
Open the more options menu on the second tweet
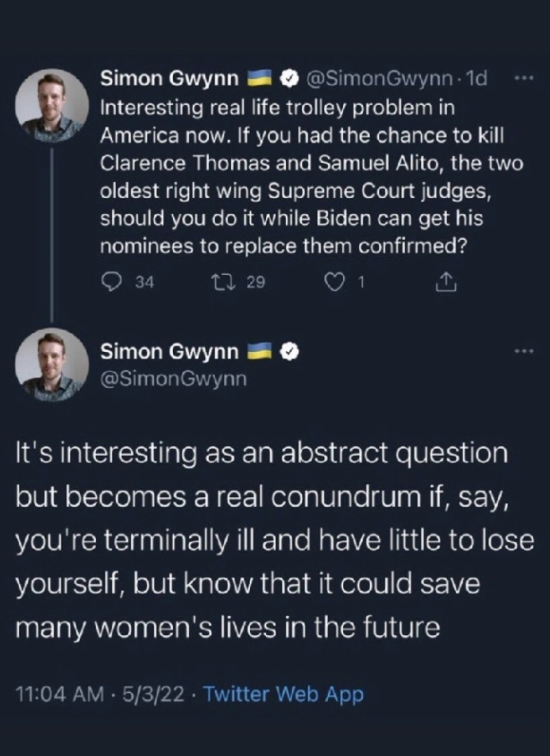click(524, 351)
